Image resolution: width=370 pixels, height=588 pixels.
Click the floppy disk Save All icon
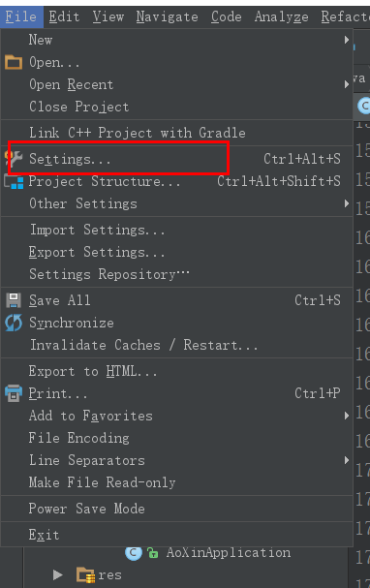[14, 300]
